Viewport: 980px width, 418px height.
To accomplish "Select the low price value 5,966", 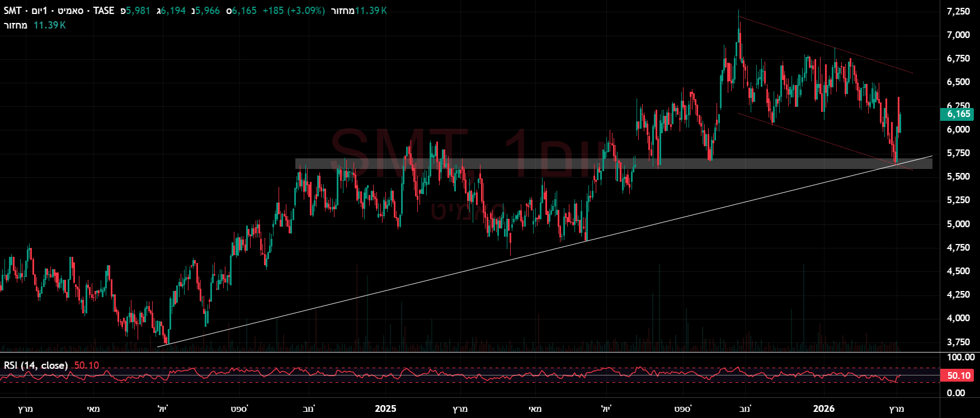I will click(x=208, y=11).
